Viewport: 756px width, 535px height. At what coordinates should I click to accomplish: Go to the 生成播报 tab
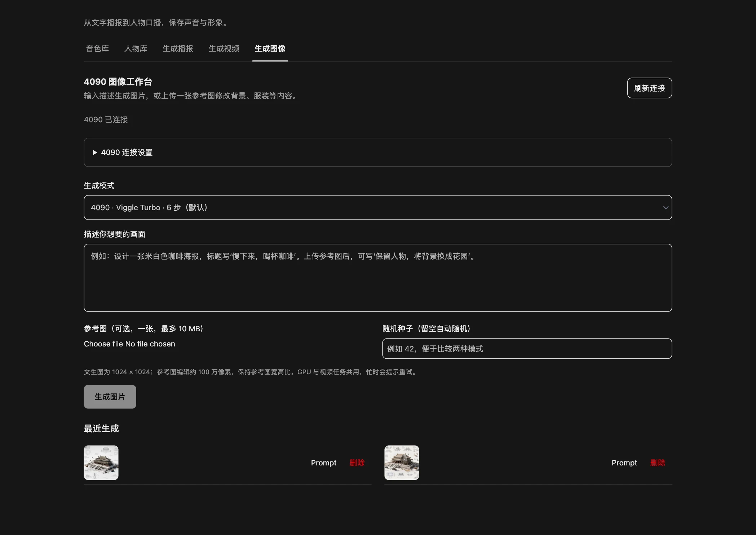coord(178,49)
